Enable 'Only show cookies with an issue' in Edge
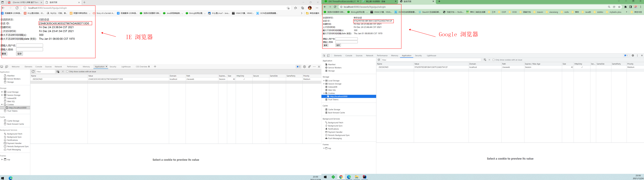 click(x=67, y=71)
